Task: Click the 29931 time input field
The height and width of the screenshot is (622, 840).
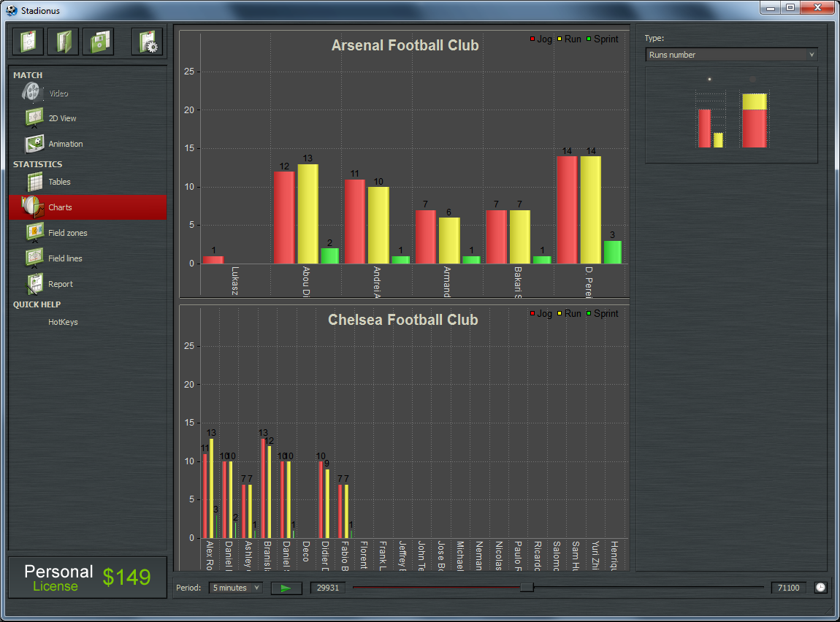Action: coord(328,588)
